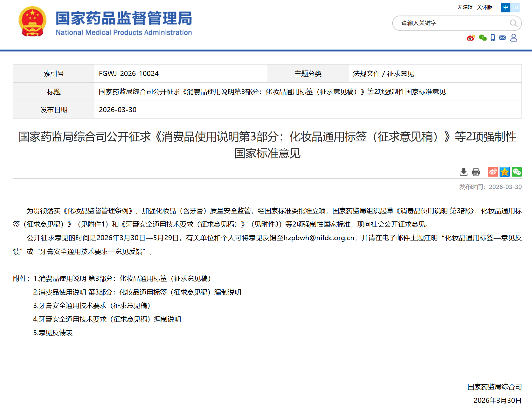Click the email hzpbwh@nifdc.org.cn in text
This screenshot has width=532, height=406.
coord(319,238)
